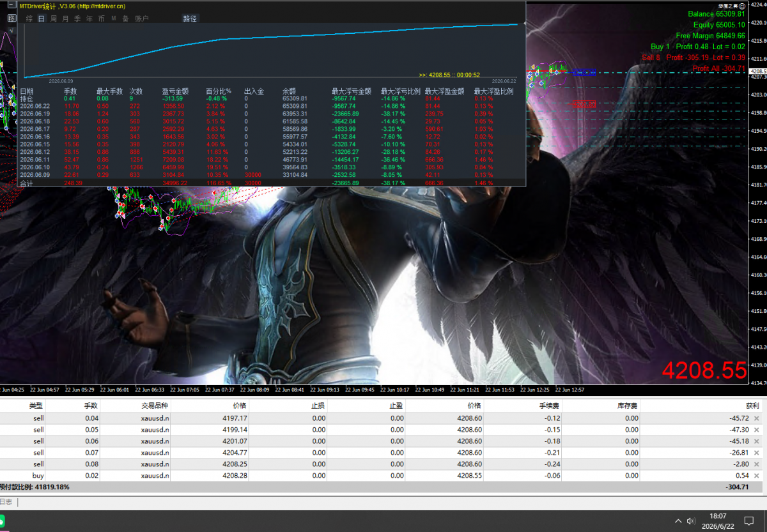This screenshot has width=767, height=532.
Task: Select the sell order opened at 4204.77
Action: [383, 453]
